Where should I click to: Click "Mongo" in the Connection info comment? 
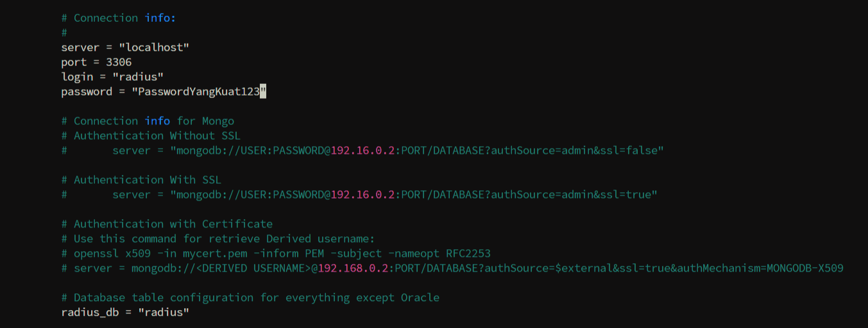point(218,121)
